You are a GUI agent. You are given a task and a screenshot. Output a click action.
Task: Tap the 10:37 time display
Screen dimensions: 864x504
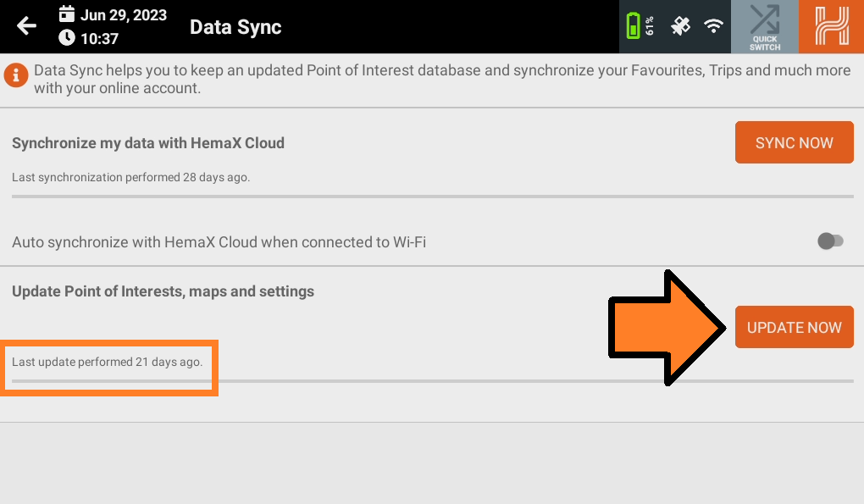pyautogui.click(x=99, y=39)
